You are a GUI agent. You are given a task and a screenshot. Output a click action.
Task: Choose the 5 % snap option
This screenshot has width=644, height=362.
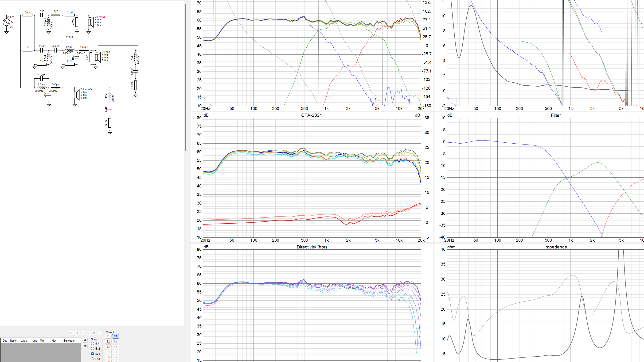(x=93, y=343)
